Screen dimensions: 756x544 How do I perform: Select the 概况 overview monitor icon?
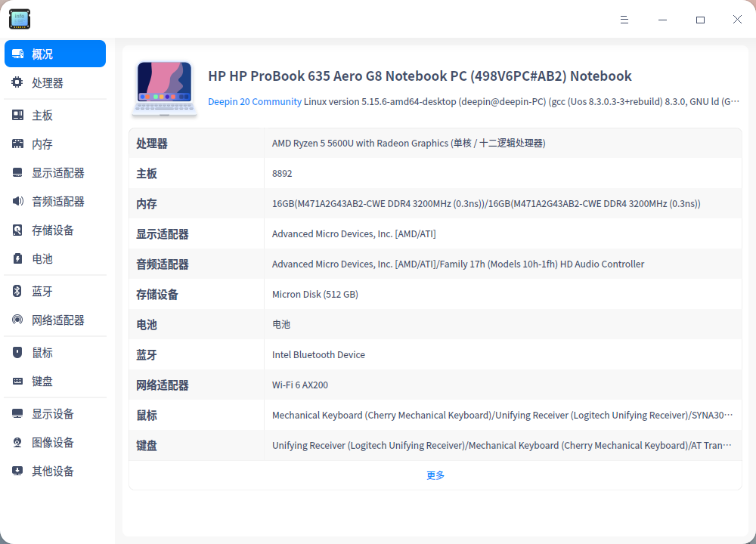(x=18, y=54)
